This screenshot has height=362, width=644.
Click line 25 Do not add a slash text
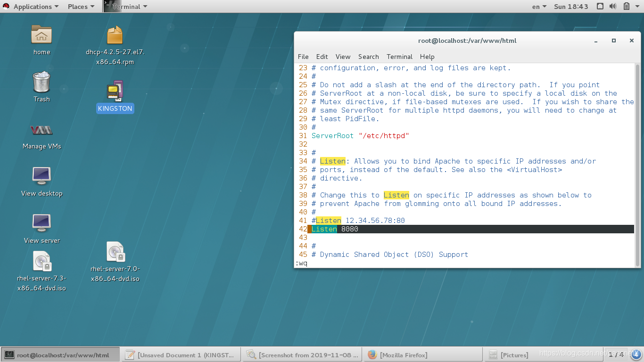point(456,85)
